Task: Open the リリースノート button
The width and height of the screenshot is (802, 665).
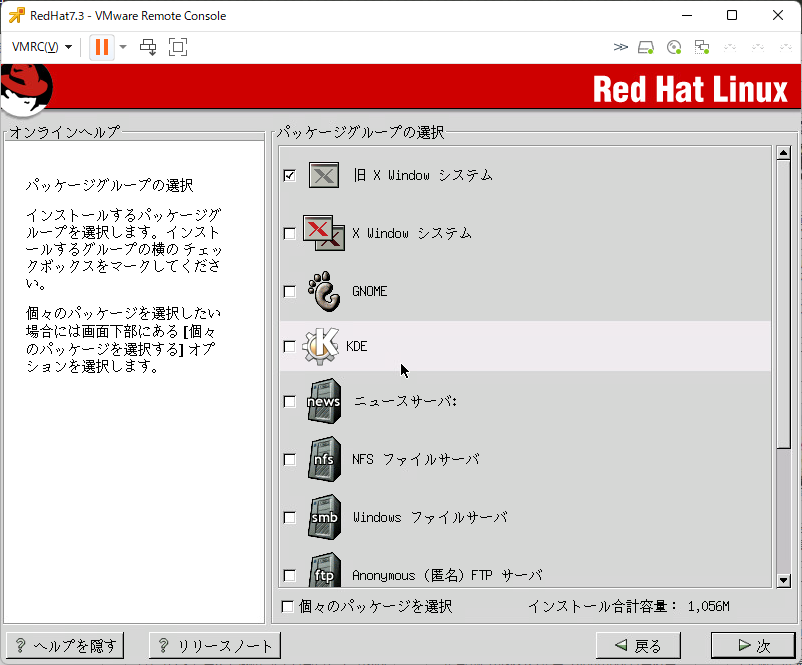Action: [x=215, y=646]
